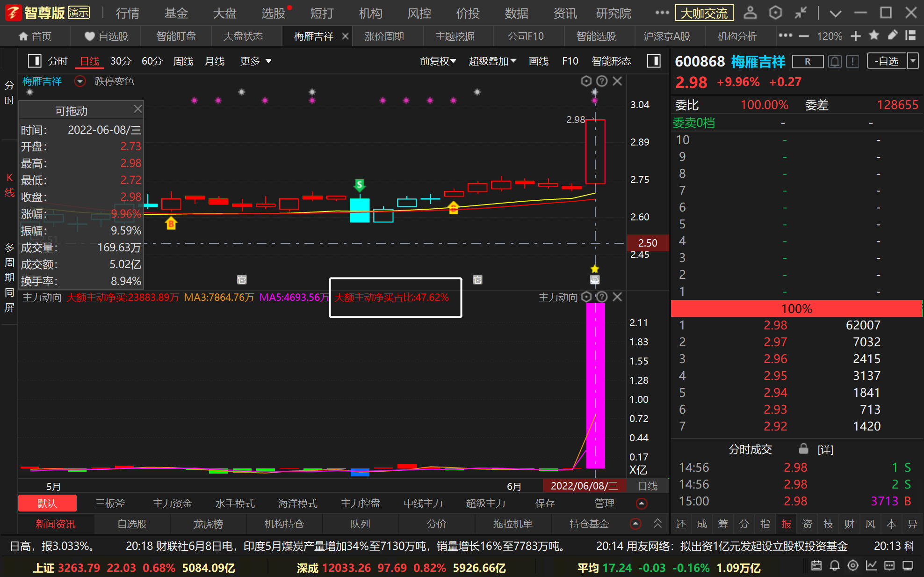Open the 选股 menu
Viewport: 924px width, 577px height.
tap(274, 13)
